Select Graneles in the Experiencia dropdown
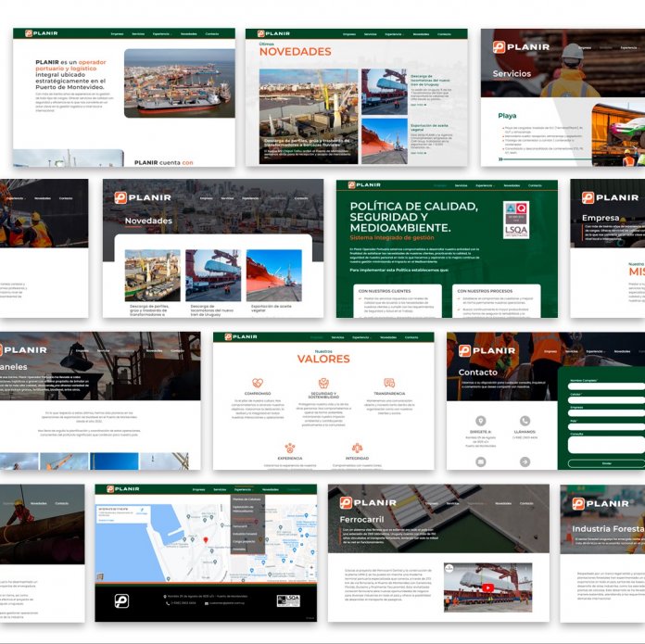The width and height of the screenshot is (645, 644). pyautogui.click(x=239, y=549)
